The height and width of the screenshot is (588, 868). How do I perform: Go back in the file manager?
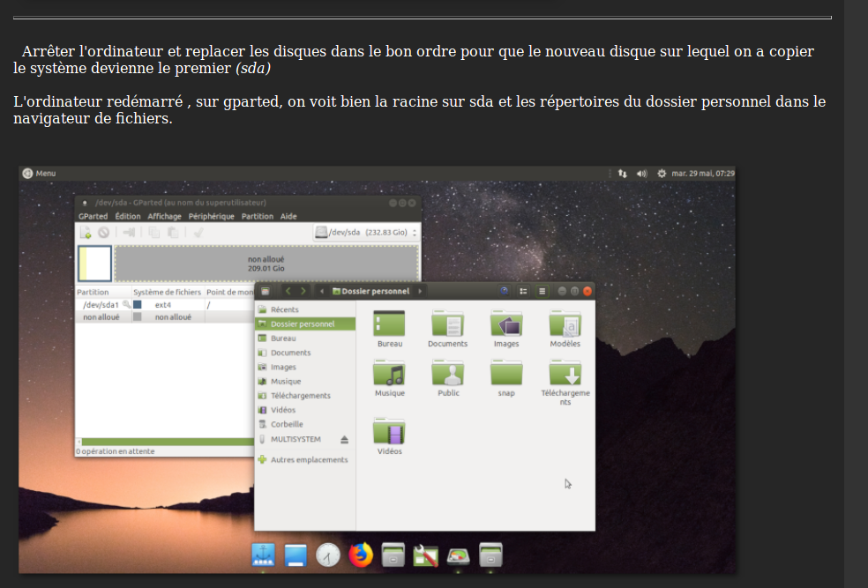pyautogui.click(x=288, y=291)
